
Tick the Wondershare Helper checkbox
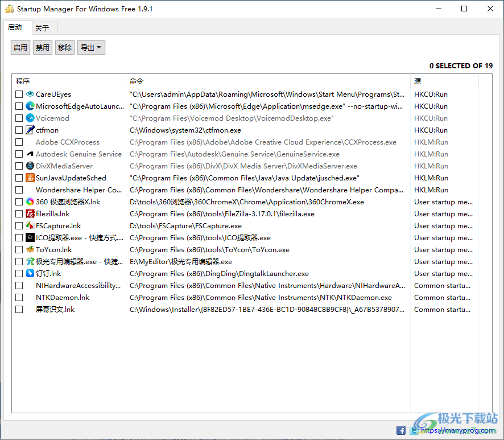pos(19,190)
